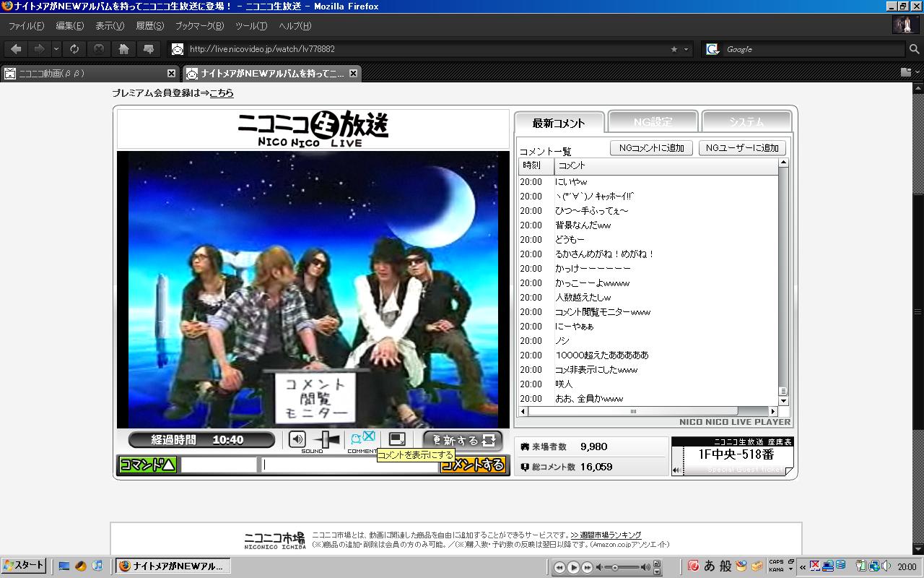Bookmark this page with the star icon
924x578 pixels.
tap(674, 49)
